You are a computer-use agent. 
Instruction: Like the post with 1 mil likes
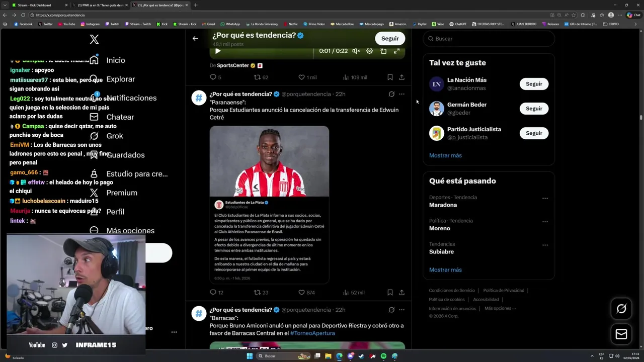(x=307, y=77)
